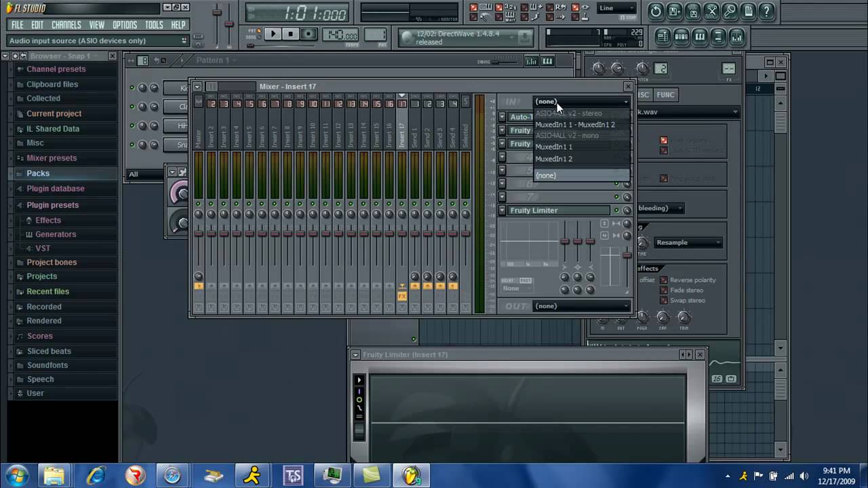868x488 pixels.
Task: Open the piano roll view icon
Action: (x=699, y=37)
